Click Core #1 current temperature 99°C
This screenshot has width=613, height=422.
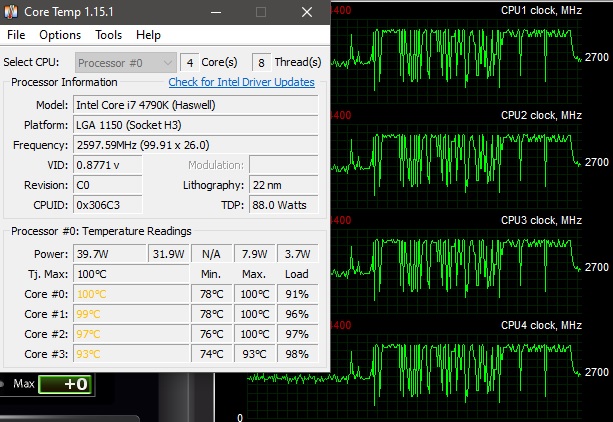[x=131, y=314]
